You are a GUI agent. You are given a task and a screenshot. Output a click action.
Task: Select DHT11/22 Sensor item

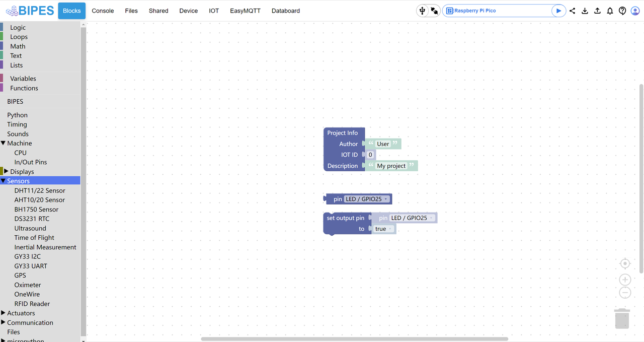point(40,190)
